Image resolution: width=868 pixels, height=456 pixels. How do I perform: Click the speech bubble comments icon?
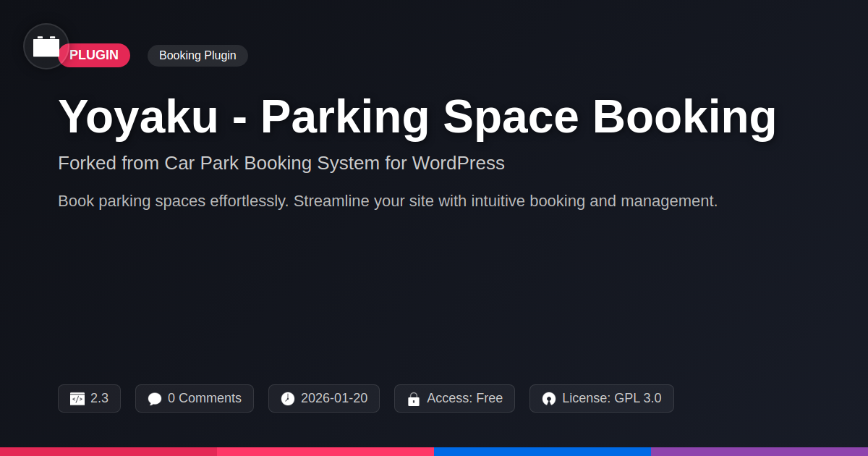point(155,399)
